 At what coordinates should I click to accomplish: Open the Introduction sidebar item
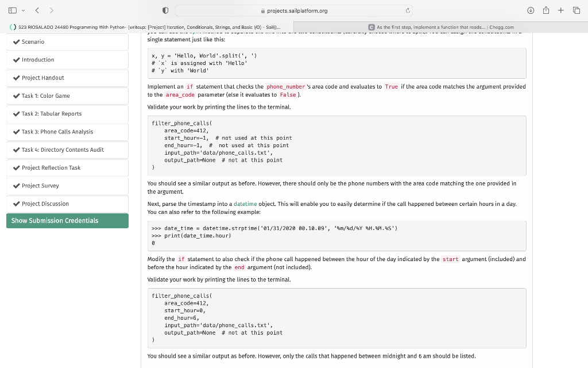click(68, 60)
